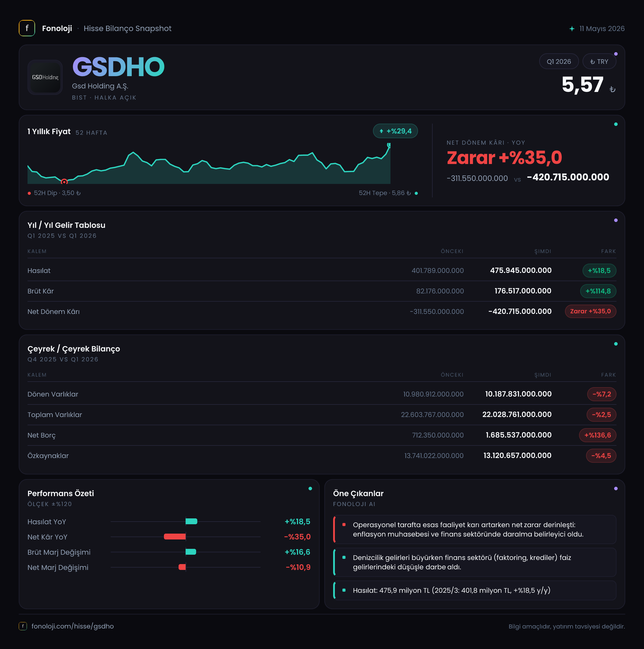
Task: Click the up arrow in the +%29,4 badge
Action: coord(381,131)
